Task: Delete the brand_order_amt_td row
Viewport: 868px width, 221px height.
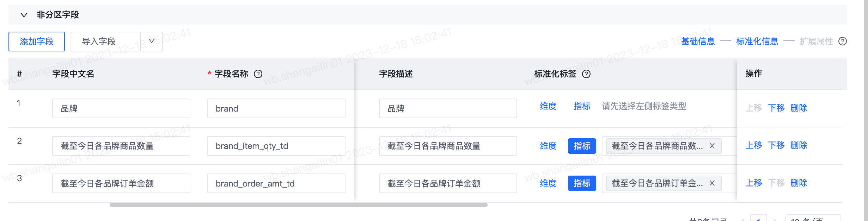Action: point(799,183)
